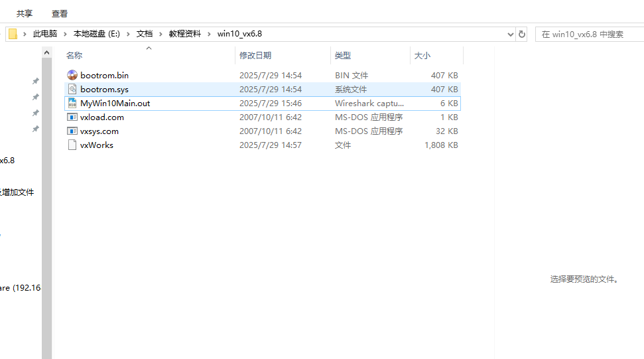Select the bootrom.sys file name

[104, 89]
